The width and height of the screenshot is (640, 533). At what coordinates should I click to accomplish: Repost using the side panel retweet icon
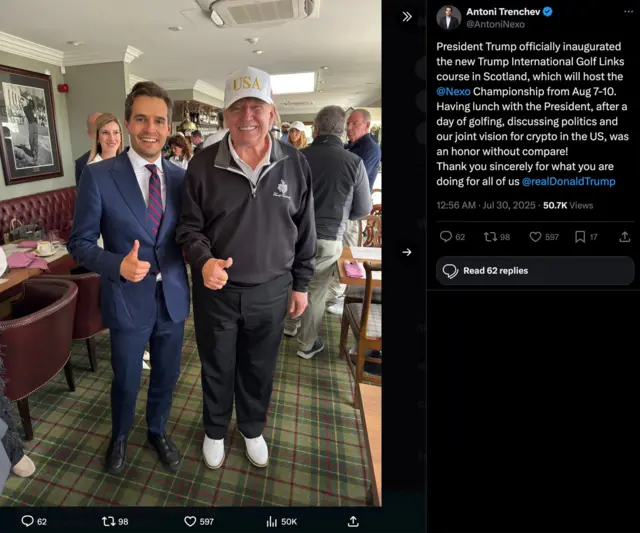[490, 237]
